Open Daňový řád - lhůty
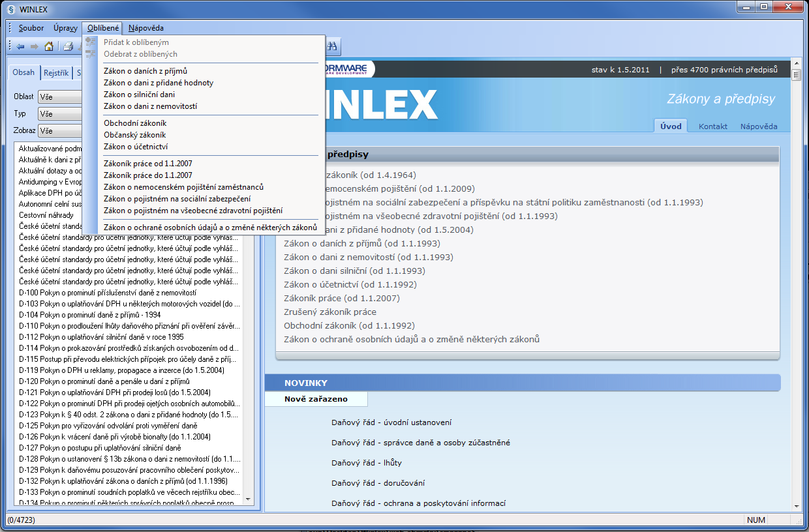Screen dimensions: 809x532 pyautogui.click(x=367, y=463)
